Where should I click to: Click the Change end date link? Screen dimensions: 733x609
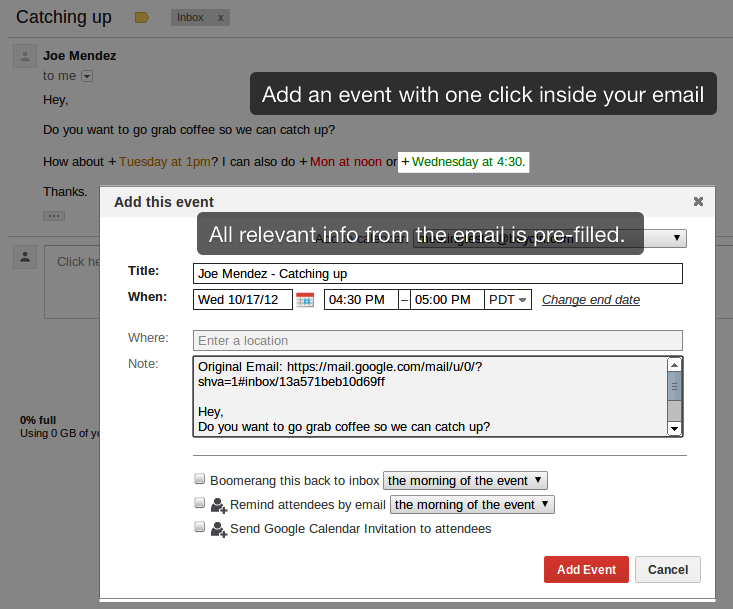[x=591, y=300]
